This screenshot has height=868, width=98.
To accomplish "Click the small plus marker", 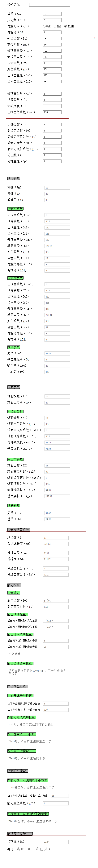I will [x=95, y=38].
